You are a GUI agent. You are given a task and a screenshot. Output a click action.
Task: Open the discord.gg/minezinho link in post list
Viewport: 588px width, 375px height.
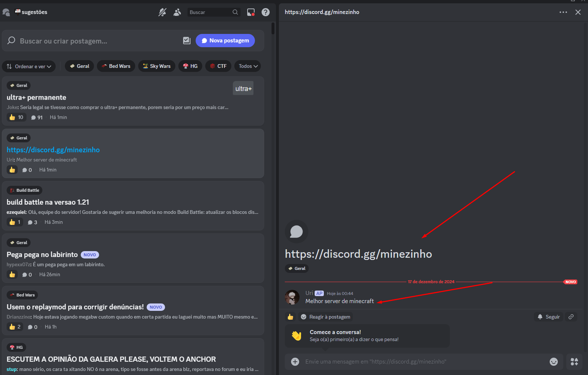point(53,150)
